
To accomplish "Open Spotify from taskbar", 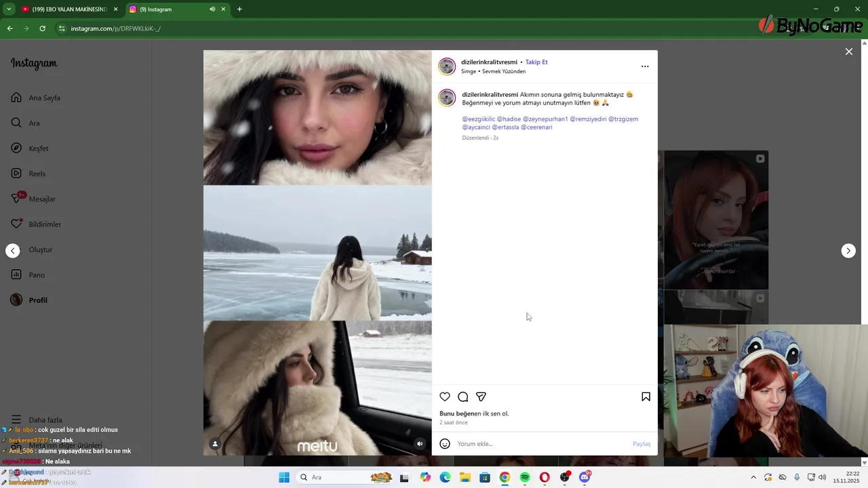I will (x=525, y=477).
